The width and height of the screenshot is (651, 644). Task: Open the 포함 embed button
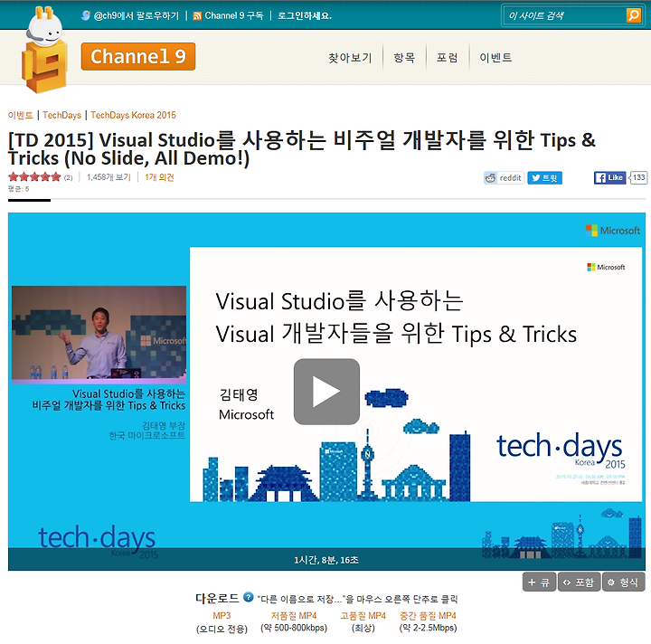(579, 582)
